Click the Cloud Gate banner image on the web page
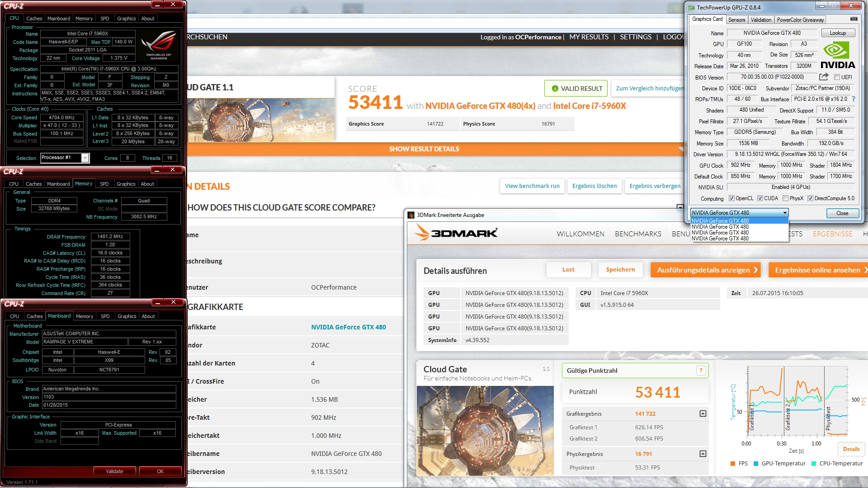The image size is (868, 488). click(261, 120)
